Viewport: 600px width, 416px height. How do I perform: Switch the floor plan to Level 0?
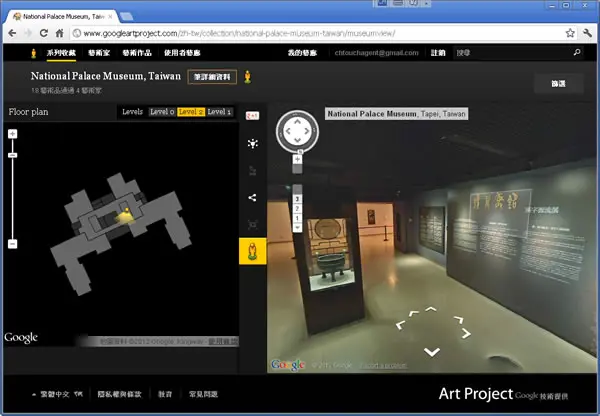pos(162,112)
